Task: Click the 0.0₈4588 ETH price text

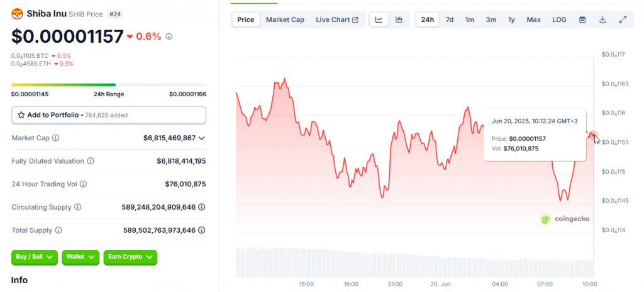Action: (30, 64)
